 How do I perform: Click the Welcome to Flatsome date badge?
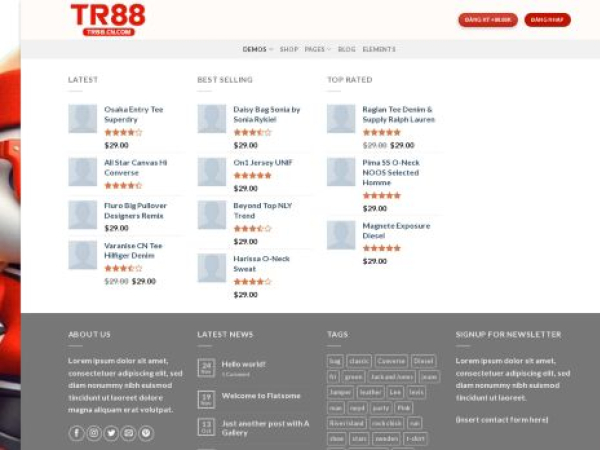pos(206,399)
